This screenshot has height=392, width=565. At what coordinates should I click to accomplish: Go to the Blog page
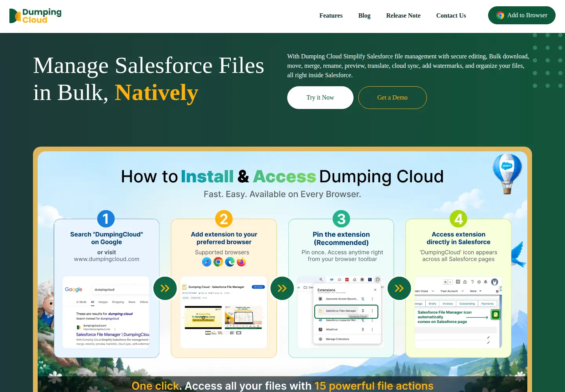pos(364,16)
